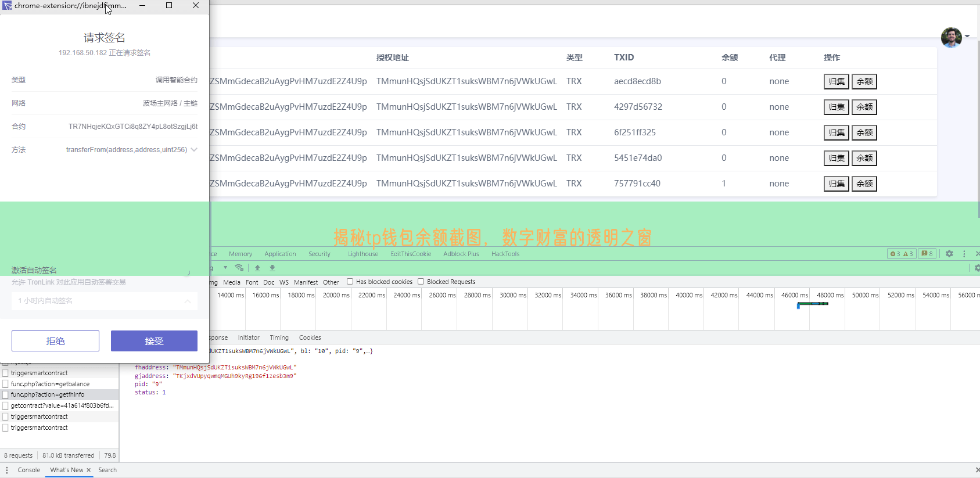Open DevTools settings gear
This screenshot has width=980, height=478.
[949, 254]
